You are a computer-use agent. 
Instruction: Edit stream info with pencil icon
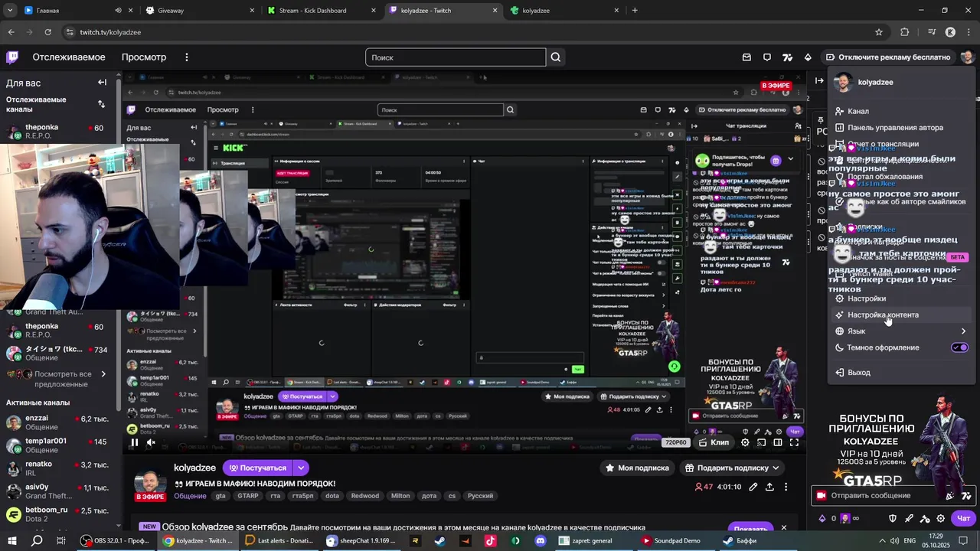click(x=753, y=487)
